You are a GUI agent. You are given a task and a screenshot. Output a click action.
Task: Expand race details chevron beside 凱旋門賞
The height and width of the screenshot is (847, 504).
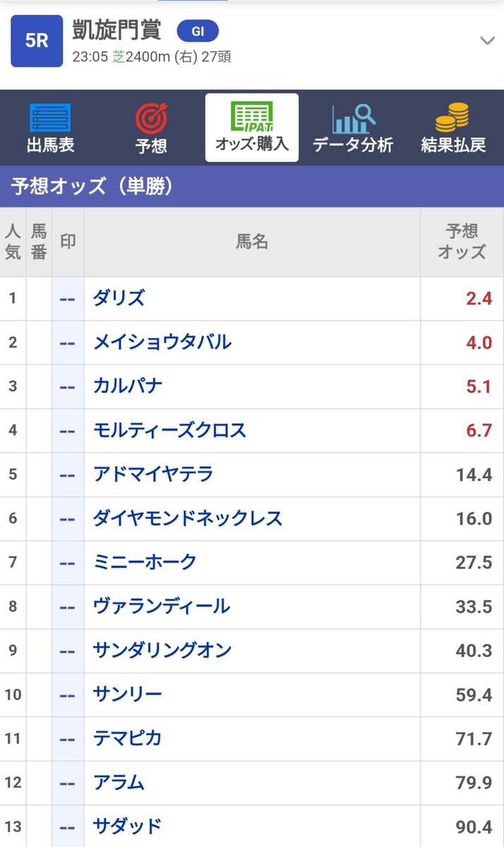[x=487, y=40]
